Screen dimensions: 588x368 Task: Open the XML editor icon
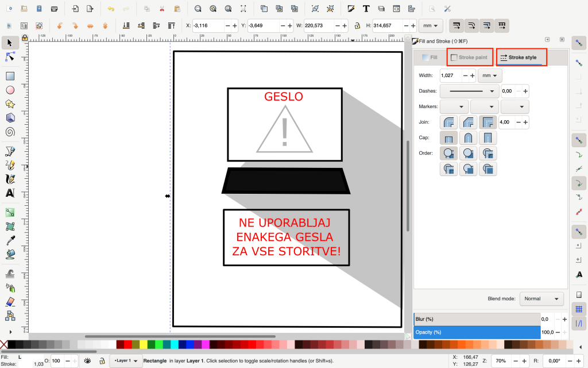tap(396, 9)
